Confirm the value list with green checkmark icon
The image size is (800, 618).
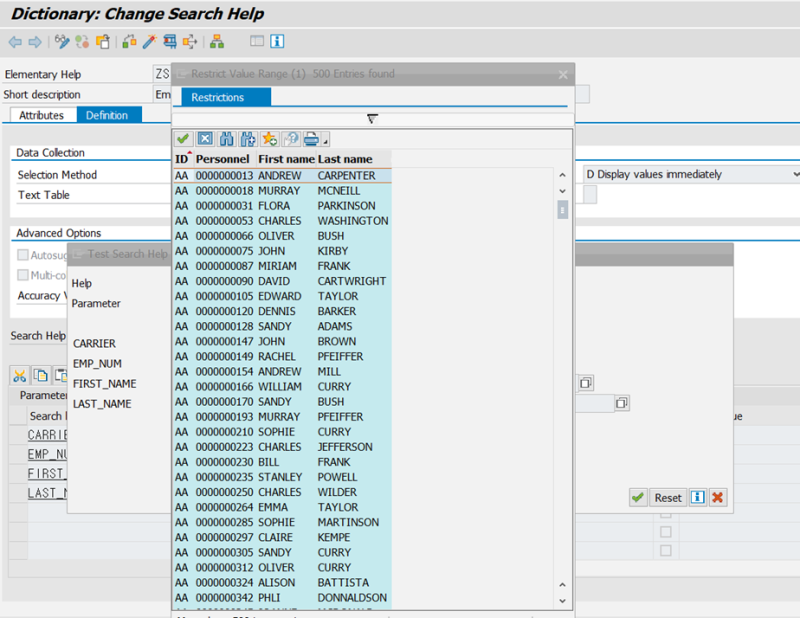[183, 138]
